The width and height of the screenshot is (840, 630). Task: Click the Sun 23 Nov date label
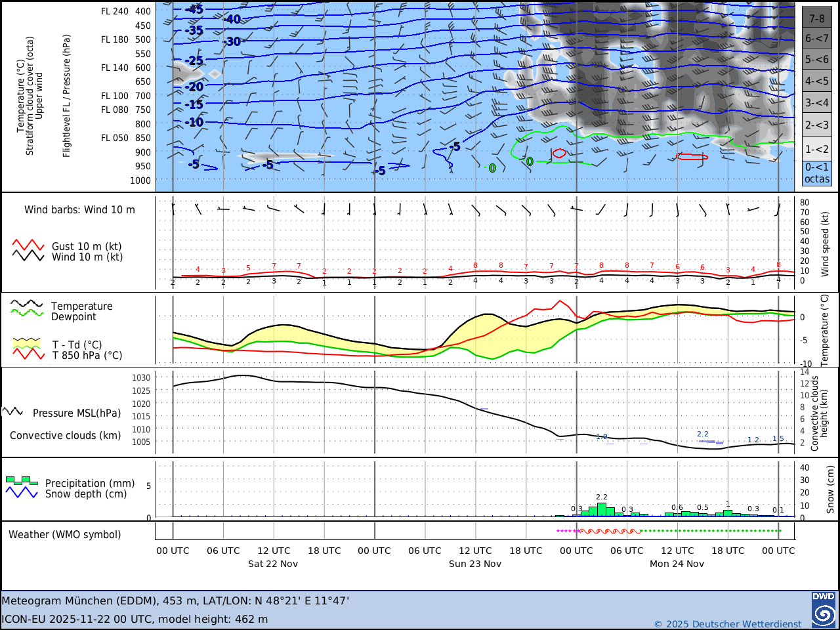tap(475, 564)
